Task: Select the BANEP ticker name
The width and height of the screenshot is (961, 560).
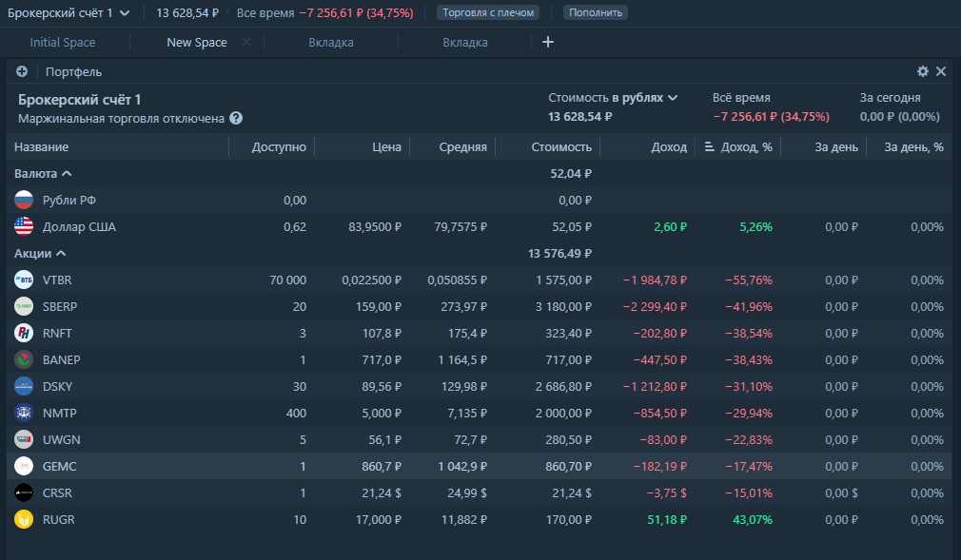Action: (61, 359)
